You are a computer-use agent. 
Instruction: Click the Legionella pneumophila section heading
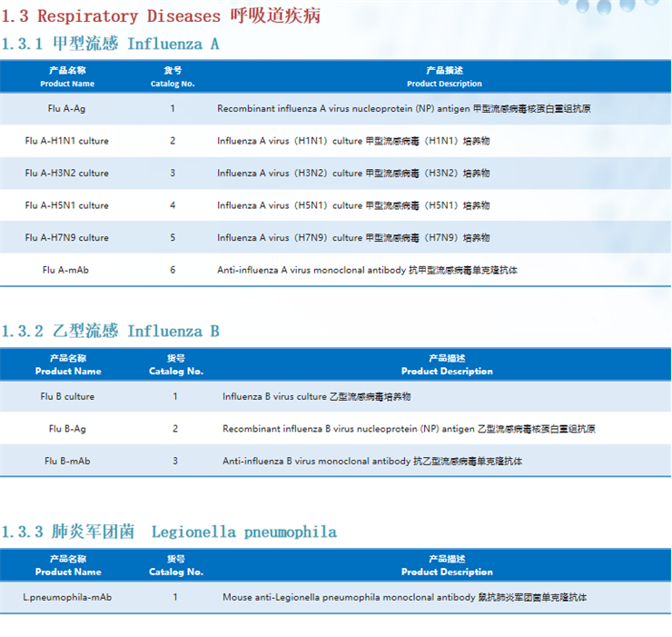(x=168, y=532)
